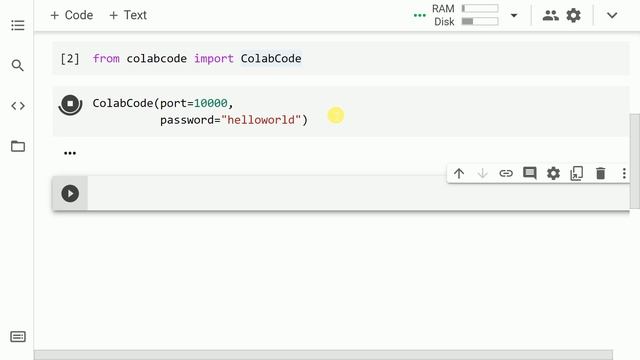Screen dimensions: 640x360
Task: Copy link to cell icon
Action: click(506, 173)
